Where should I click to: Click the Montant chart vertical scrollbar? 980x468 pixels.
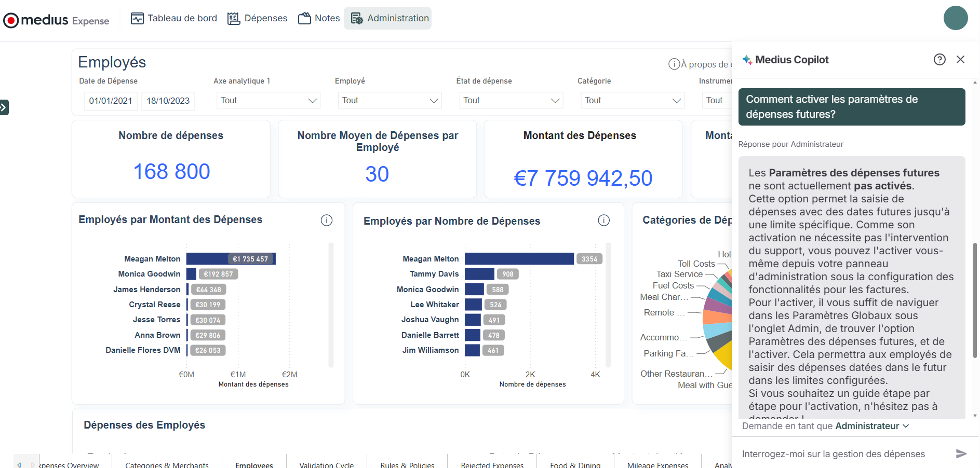click(331, 304)
